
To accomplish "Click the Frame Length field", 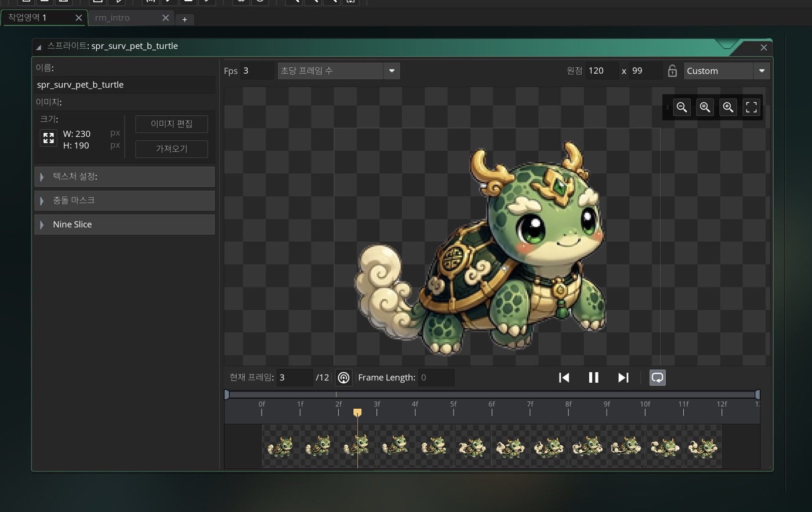I will [x=436, y=377].
